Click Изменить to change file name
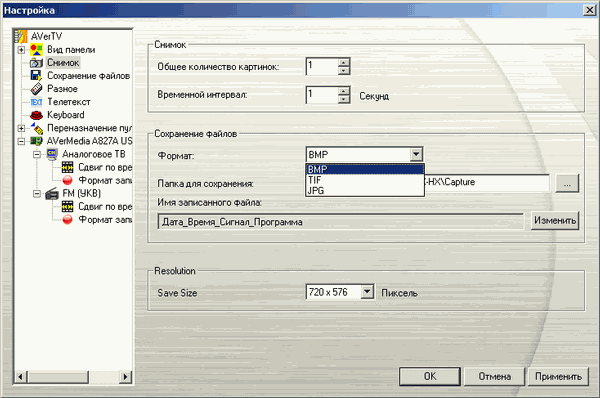 coord(555,220)
